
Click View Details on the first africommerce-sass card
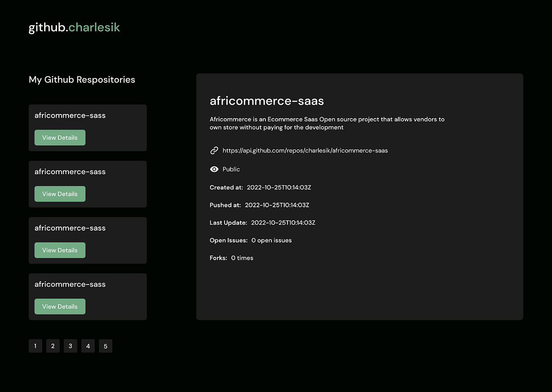point(60,137)
